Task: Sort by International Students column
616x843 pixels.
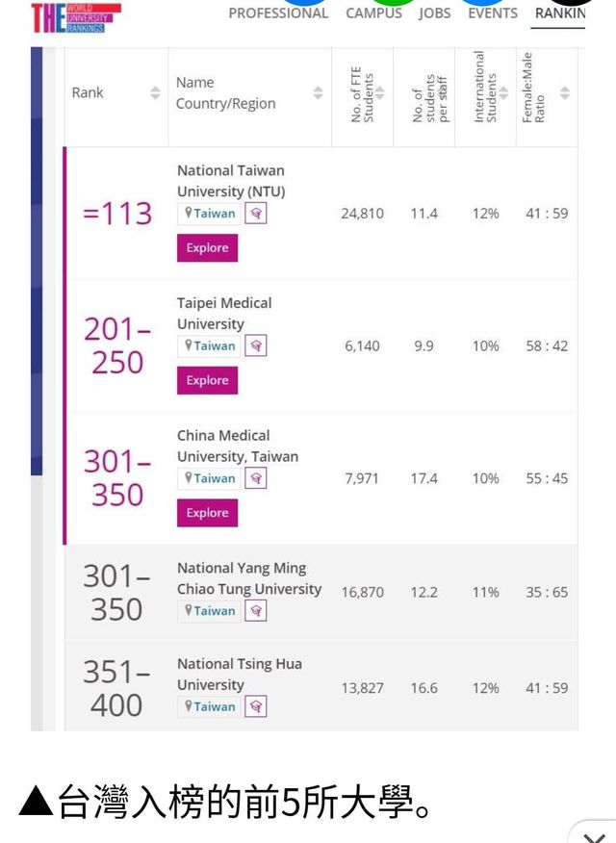Action: [x=503, y=92]
